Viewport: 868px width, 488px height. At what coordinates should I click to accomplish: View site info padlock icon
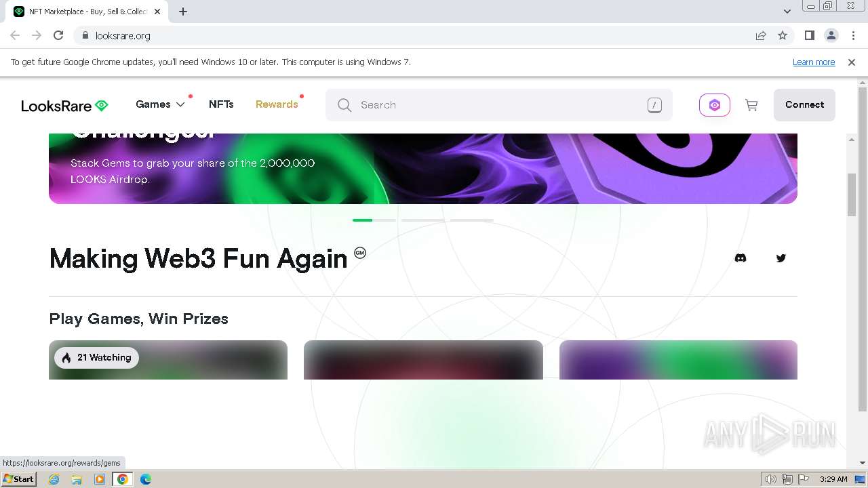[85, 35]
